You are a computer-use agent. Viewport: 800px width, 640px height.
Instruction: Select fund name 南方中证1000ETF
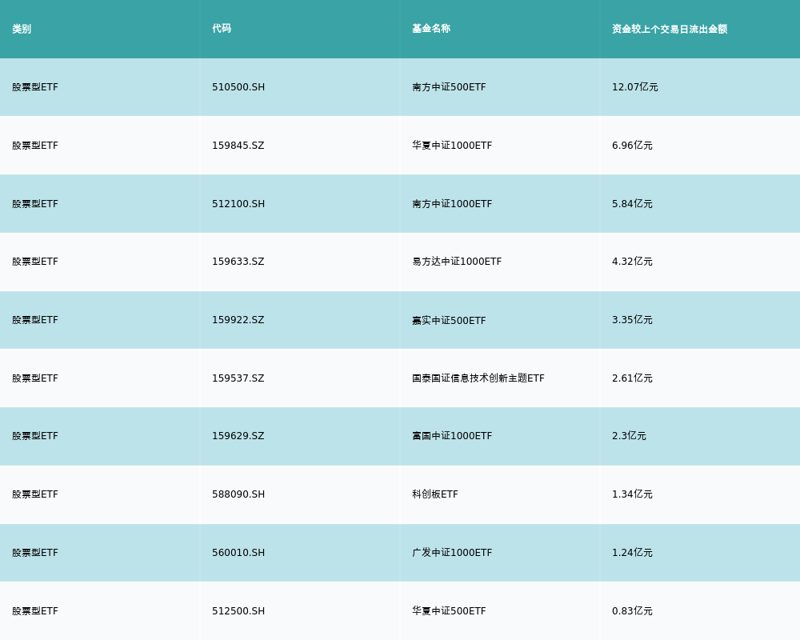coord(452,204)
